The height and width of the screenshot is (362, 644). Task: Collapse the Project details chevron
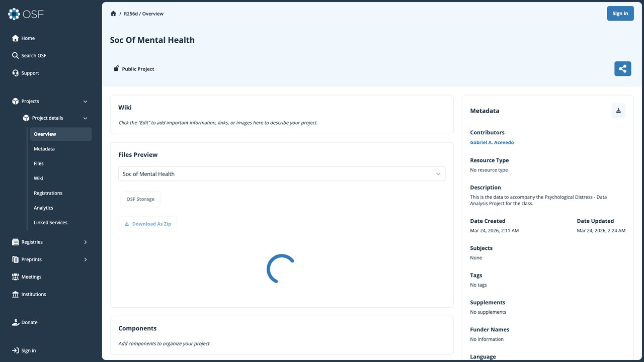coord(85,118)
